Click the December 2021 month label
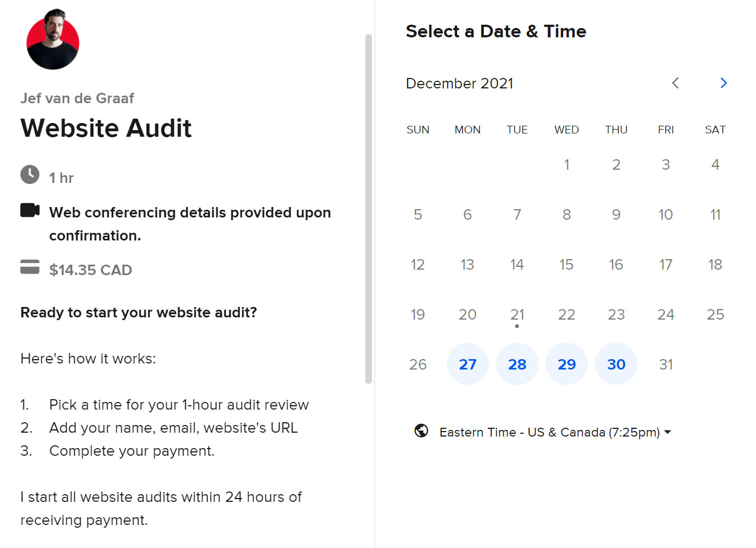Screen dimensions: 756x548 point(459,83)
